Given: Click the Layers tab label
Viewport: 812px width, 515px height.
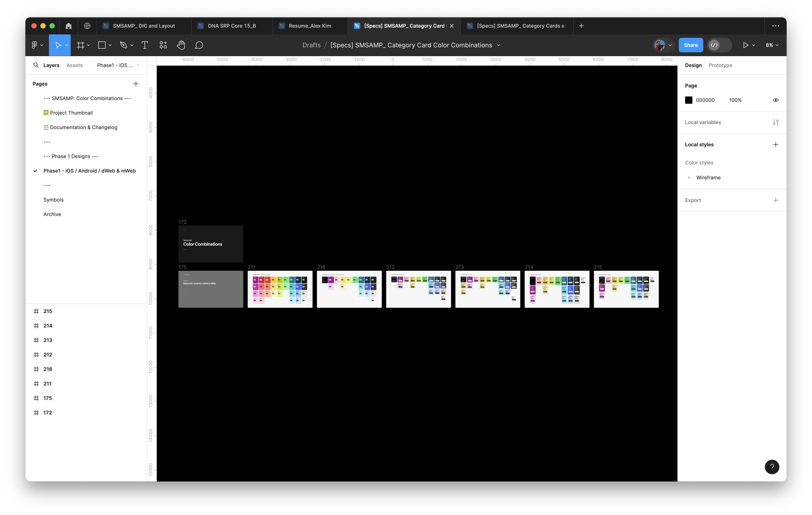Looking at the screenshot, I should coord(51,65).
